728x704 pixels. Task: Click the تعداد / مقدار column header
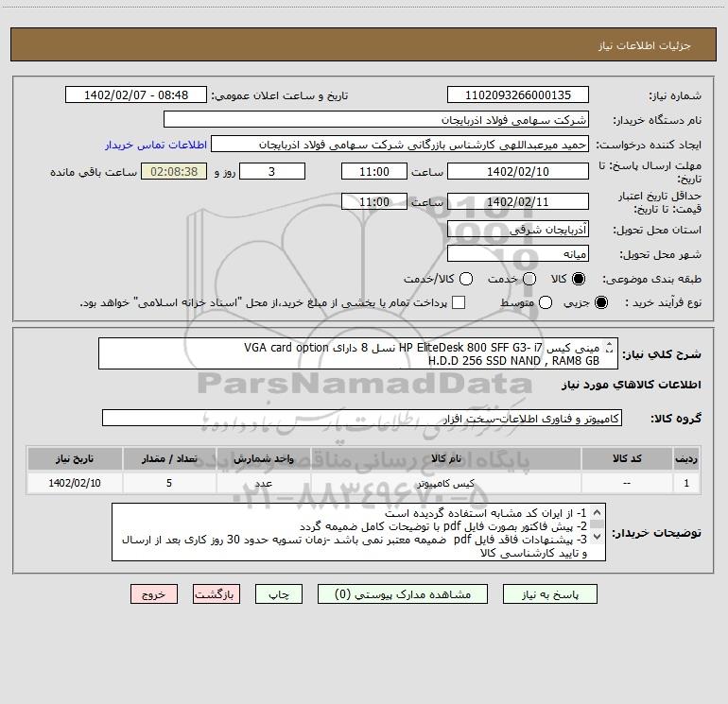(169, 458)
